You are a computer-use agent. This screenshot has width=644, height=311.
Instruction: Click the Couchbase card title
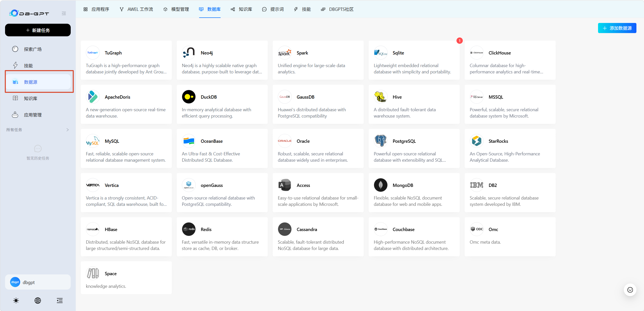[x=404, y=230]
